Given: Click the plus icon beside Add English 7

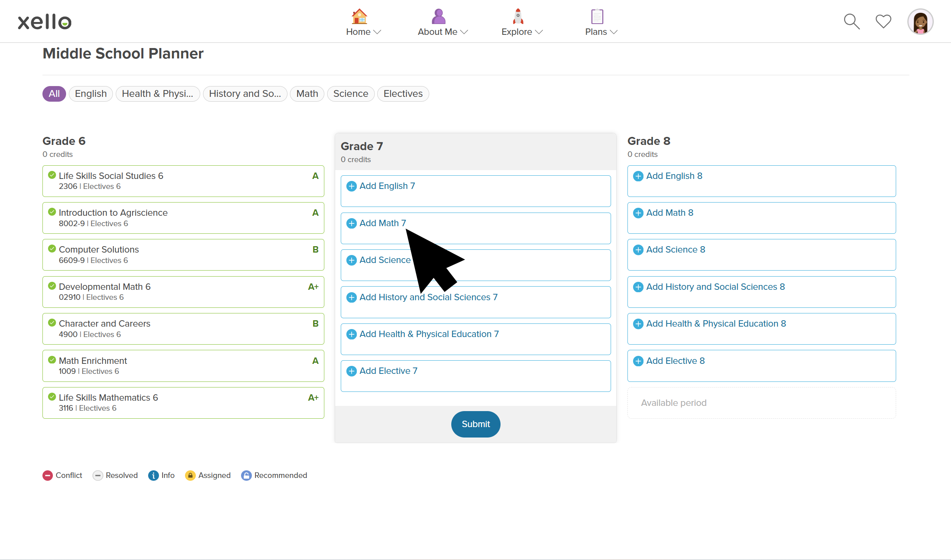Looking at the screenshot, I should 352,186.
